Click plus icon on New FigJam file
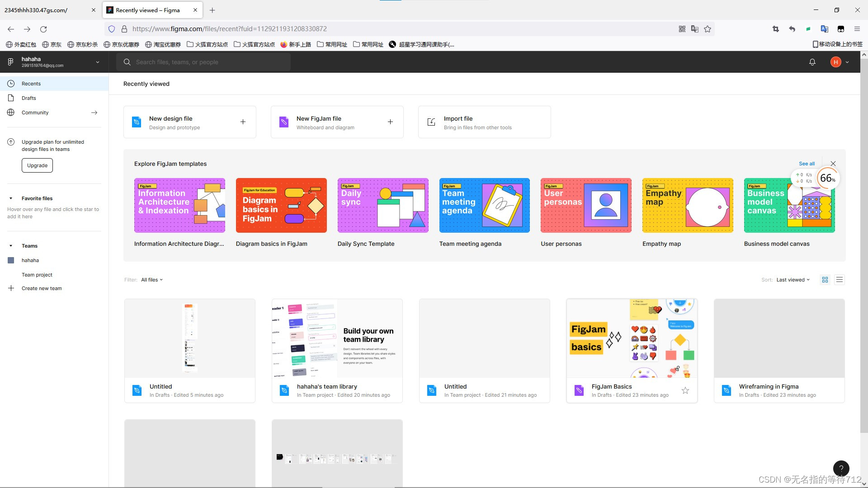The height and width of the screenshot is (488, 868). (x=390, y=122)
